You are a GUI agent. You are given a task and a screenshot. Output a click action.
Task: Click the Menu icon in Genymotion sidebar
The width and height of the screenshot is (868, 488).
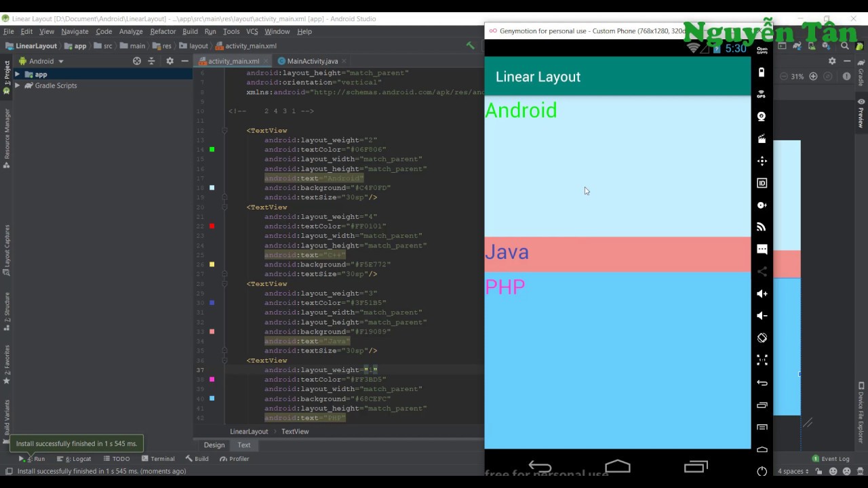pyautogui.click(x=762, y=427)
